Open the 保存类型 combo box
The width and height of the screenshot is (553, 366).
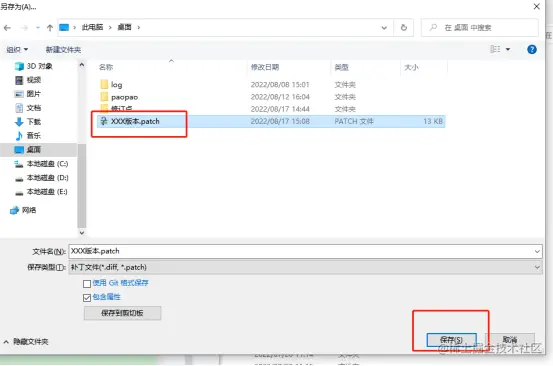point(305,267)
